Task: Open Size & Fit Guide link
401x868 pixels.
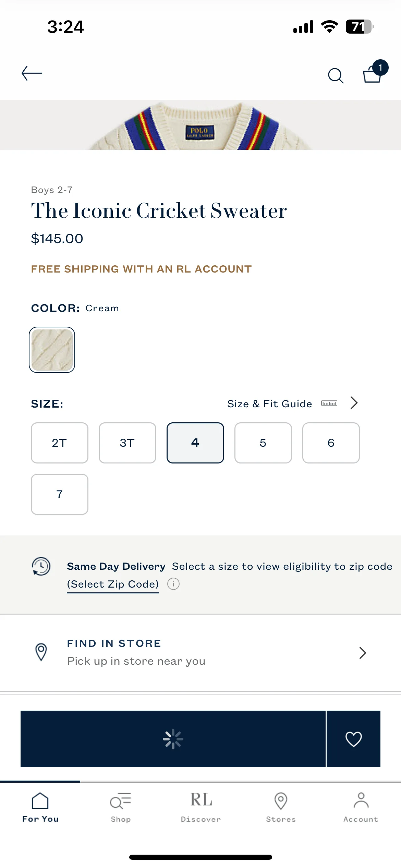Action: (x=269, y=403)
